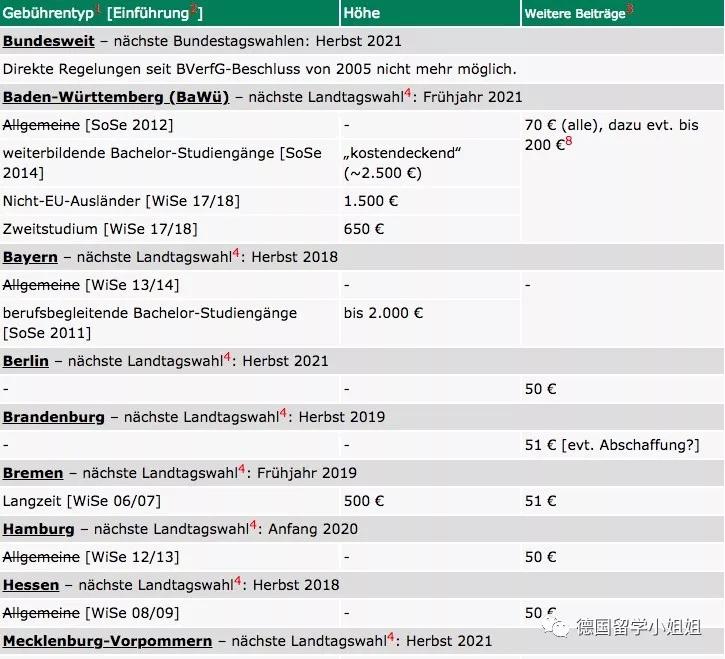Open the Berlin state link
This screenshot has height=659, width=725.
(25, 361)
